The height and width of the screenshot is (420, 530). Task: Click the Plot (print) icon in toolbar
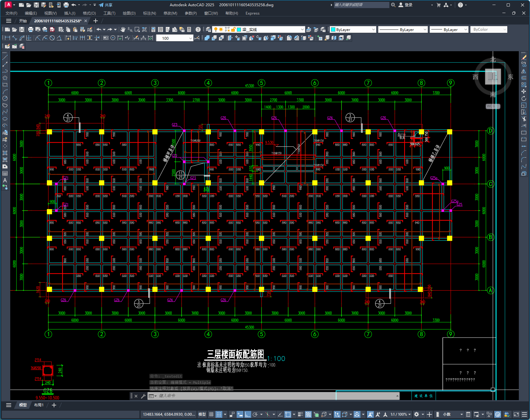(30, 29)
